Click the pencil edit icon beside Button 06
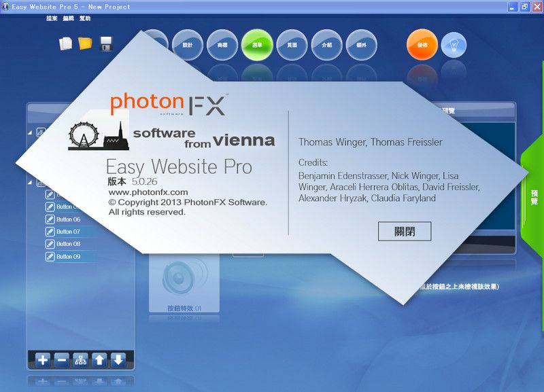 coord(50,219)
